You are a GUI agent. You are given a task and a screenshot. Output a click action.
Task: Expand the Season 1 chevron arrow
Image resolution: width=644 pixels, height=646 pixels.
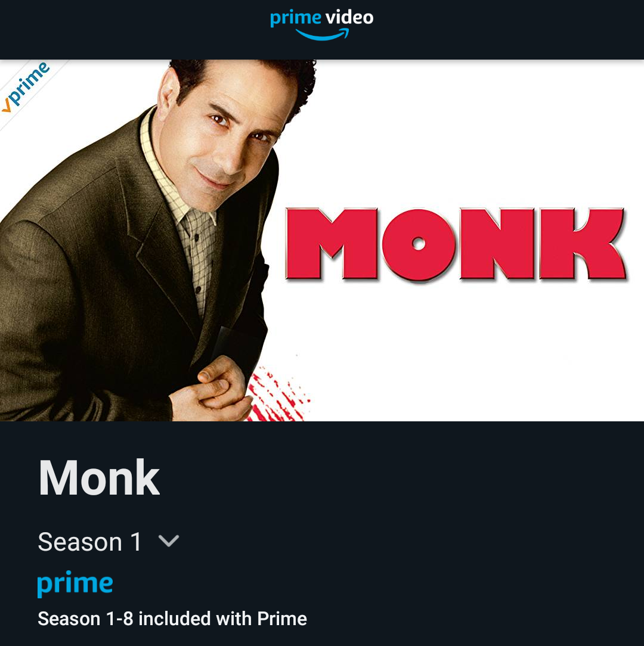point(169,541)
